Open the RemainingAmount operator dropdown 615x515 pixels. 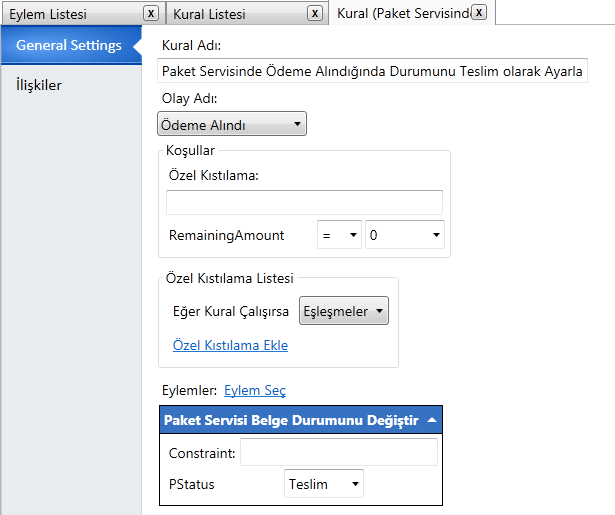tap(338, 236)
